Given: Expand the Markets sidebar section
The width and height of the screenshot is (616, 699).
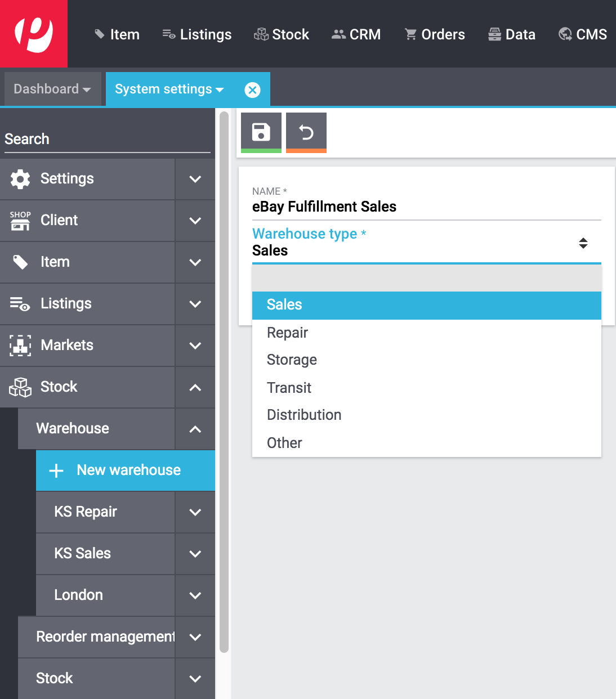Looking at the screenshot, I should pyautogui.click(x=195, y=346).
